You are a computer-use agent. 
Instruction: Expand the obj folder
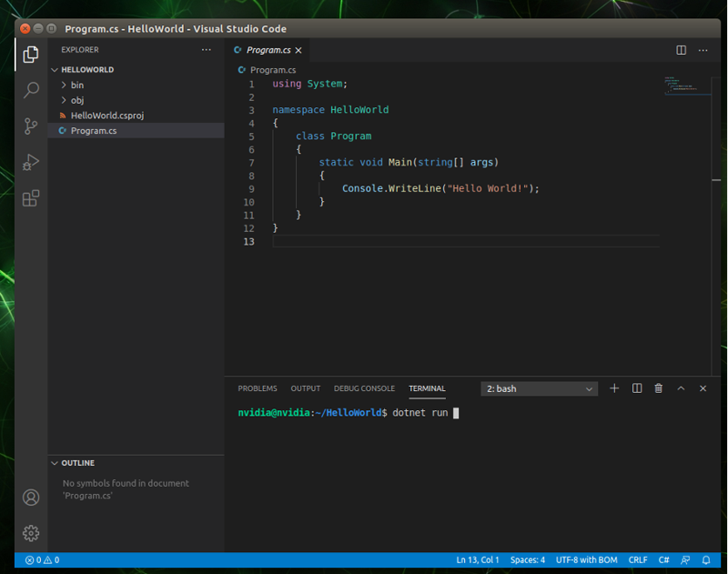coord(64,100)
